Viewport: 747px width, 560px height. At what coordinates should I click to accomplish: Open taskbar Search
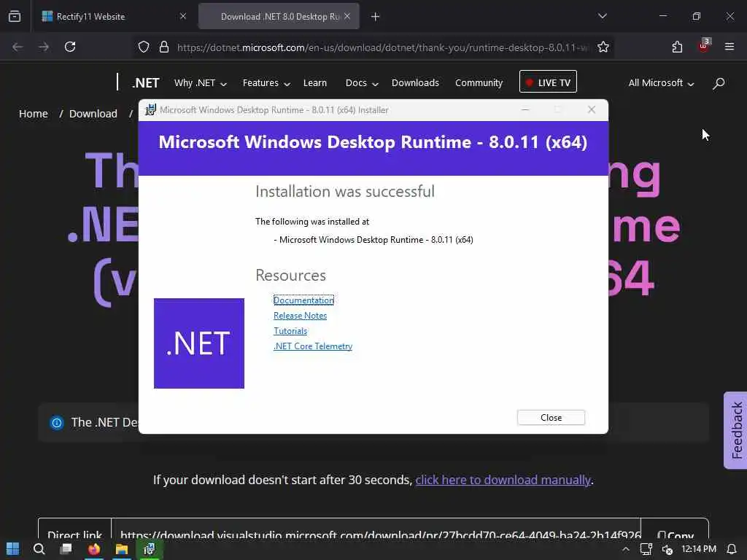tap(39, 549)
